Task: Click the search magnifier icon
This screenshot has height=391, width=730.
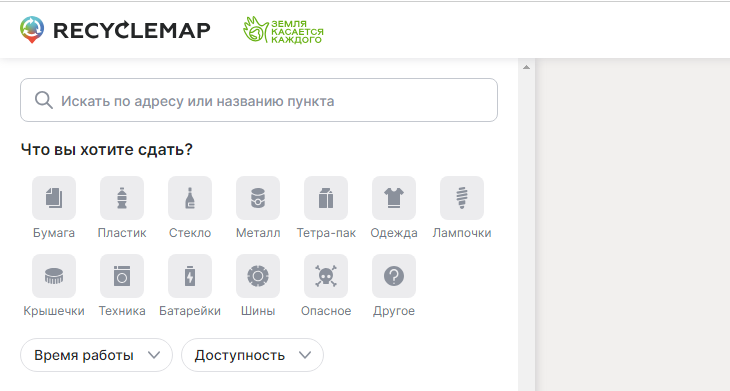Action: pos(44,100)
